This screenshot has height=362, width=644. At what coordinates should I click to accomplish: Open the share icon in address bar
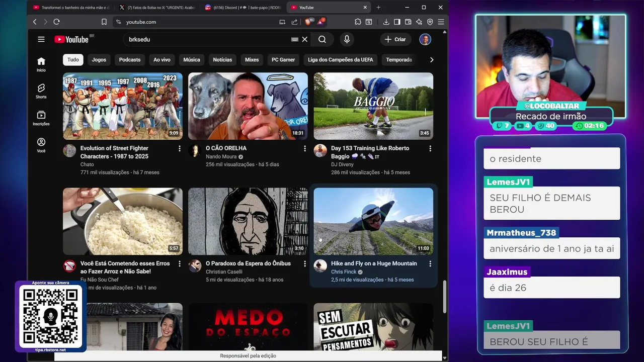[x=294, y=22]
